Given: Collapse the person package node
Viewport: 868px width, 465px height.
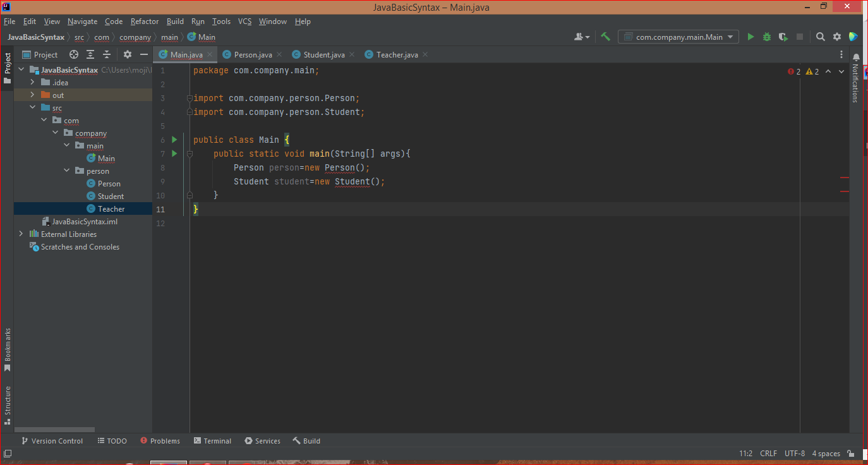Looking at the screenshot, I should tap(66, 171).
